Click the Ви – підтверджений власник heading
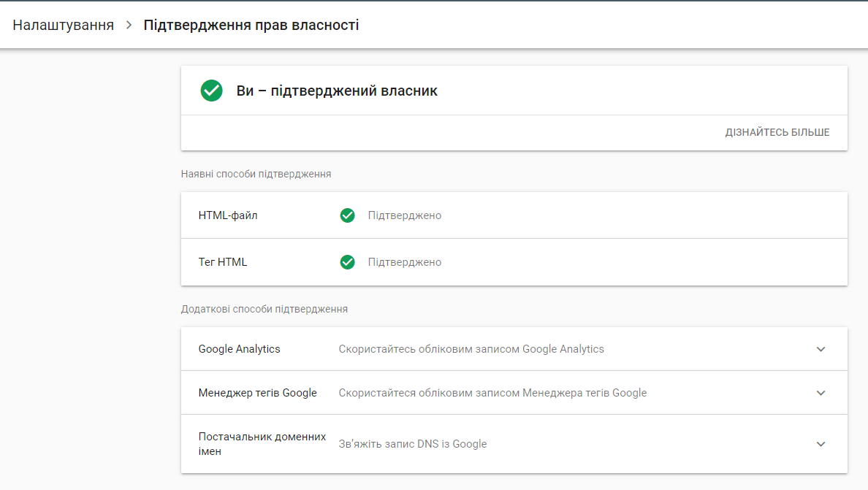Viewport: 868px width, 490px height. tap(337, 91)
